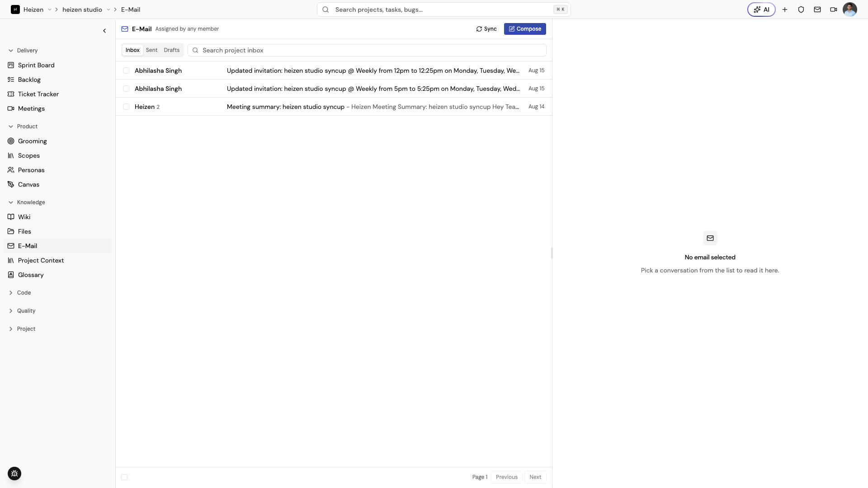Viewport: 868px width, 488px height.
Task: Focus the Search project inbox field
Action: point(367,50)
